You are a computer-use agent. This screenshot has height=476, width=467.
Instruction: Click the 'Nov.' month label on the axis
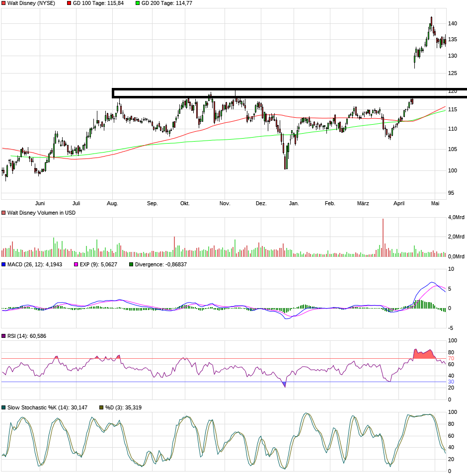(225, 203)
